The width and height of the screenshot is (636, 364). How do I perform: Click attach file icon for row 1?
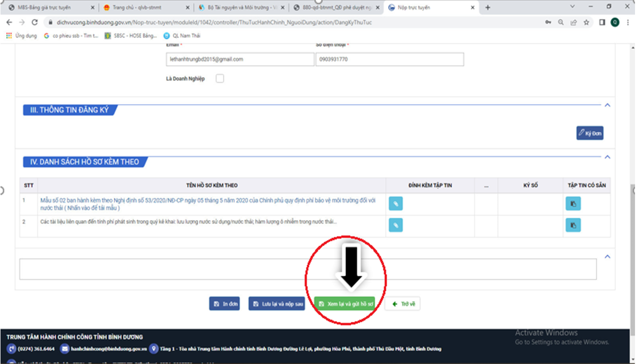click(396, 204)
